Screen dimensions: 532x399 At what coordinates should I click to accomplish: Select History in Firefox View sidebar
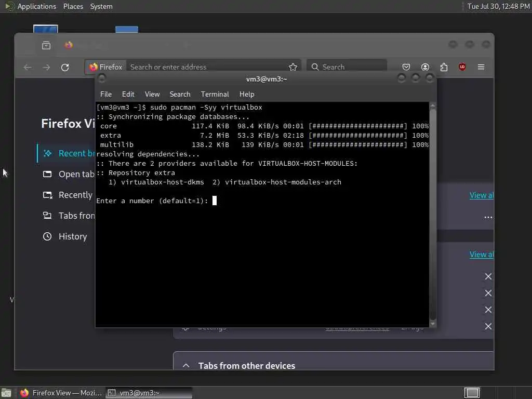click(66, 236)
